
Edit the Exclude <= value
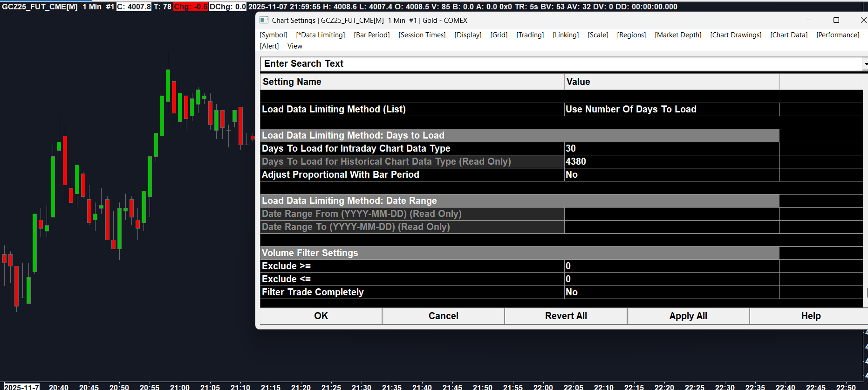[x=671, y=279]
